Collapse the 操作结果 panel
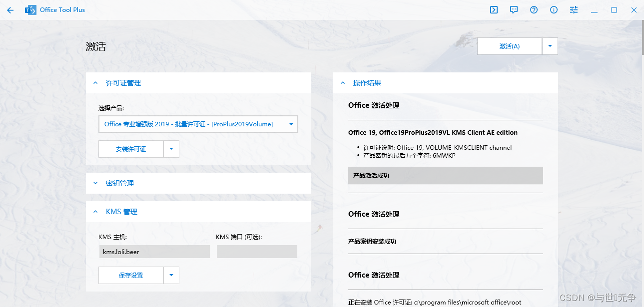Viewport: 644px width, 307px height. [446, 83]
